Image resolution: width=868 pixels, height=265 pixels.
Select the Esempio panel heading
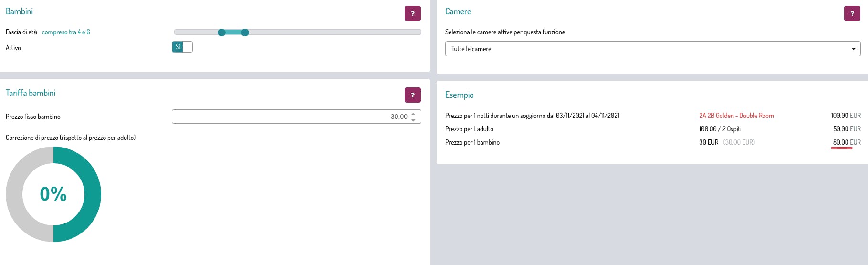coord(459,95)
